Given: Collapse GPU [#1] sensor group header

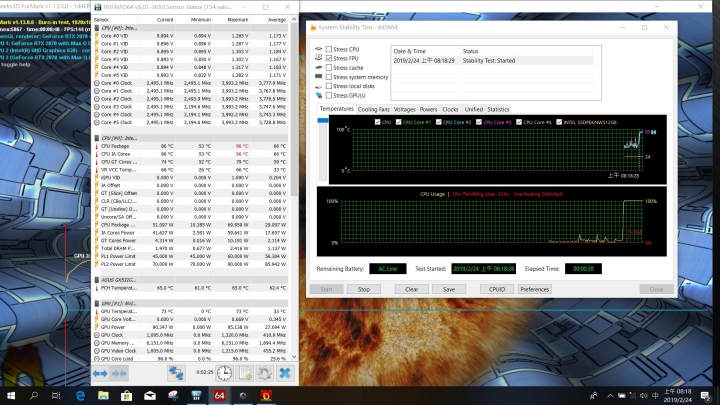Looking at the screenshot, I should coord(191,303).
